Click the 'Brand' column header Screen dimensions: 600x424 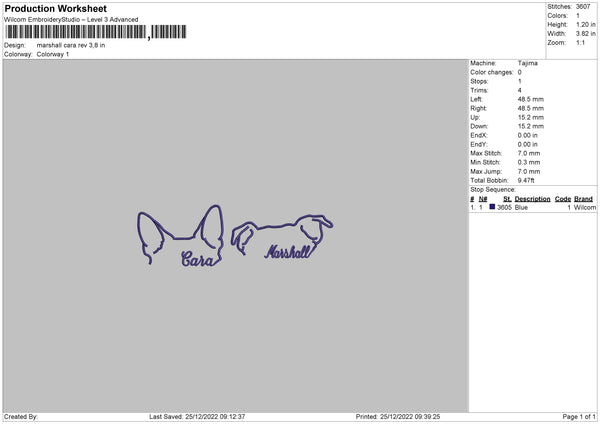tap(583, 199)
